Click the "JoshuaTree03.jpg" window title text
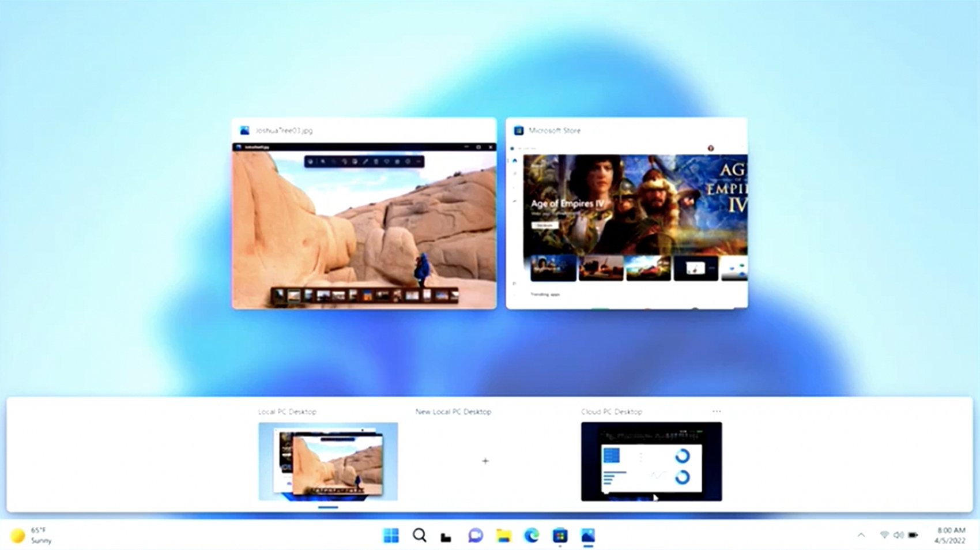The image size is (980, 550). click(x=284, y=130)
